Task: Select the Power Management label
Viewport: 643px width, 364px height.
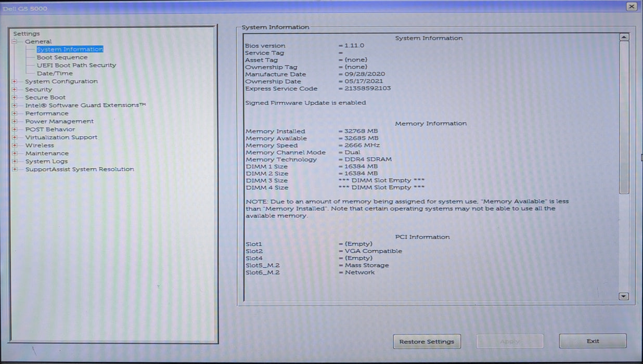Action: [59, 122]
